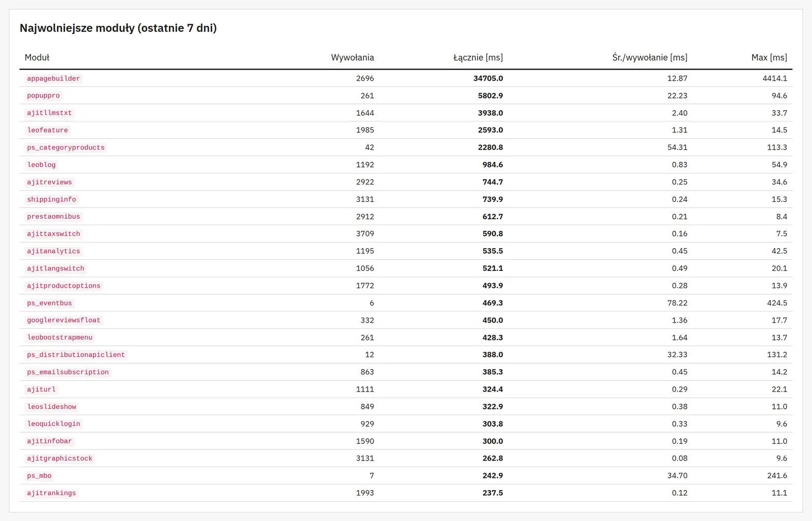Click the Wywołania column header
The width and height of the screenshot is (812, 521).
352,57
